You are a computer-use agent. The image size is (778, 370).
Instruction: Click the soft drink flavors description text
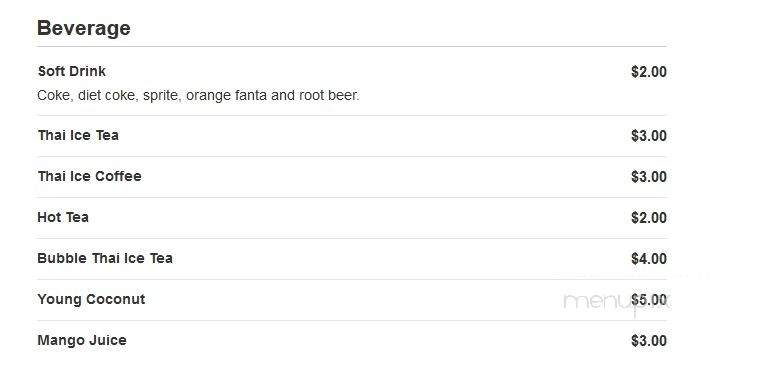pyautogui.click(x=198, y=95)
